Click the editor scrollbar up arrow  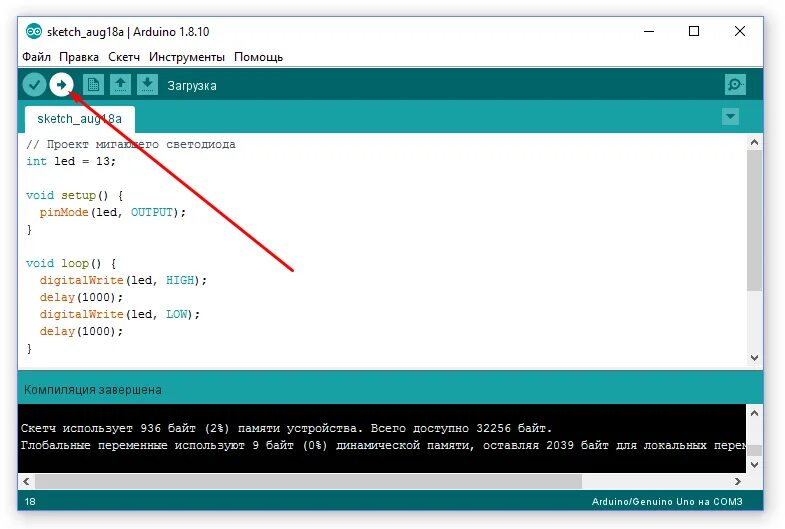click(x=754, y=143)
